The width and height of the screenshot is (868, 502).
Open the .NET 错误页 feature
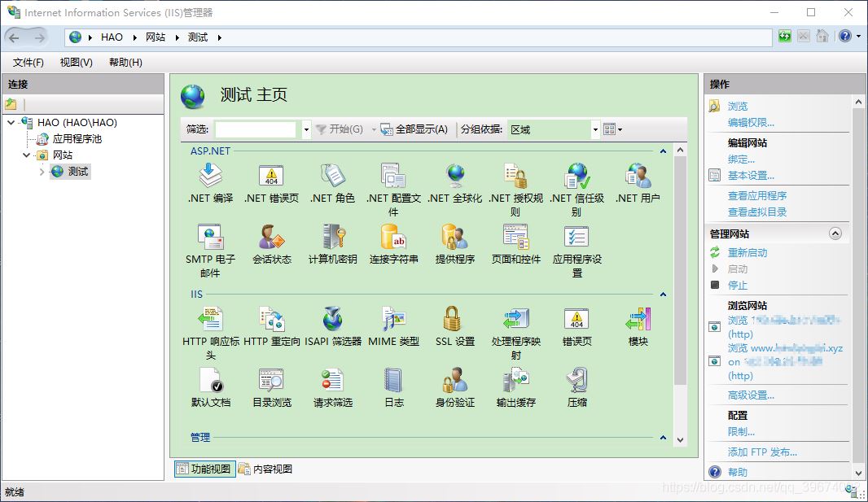point(271,183)
